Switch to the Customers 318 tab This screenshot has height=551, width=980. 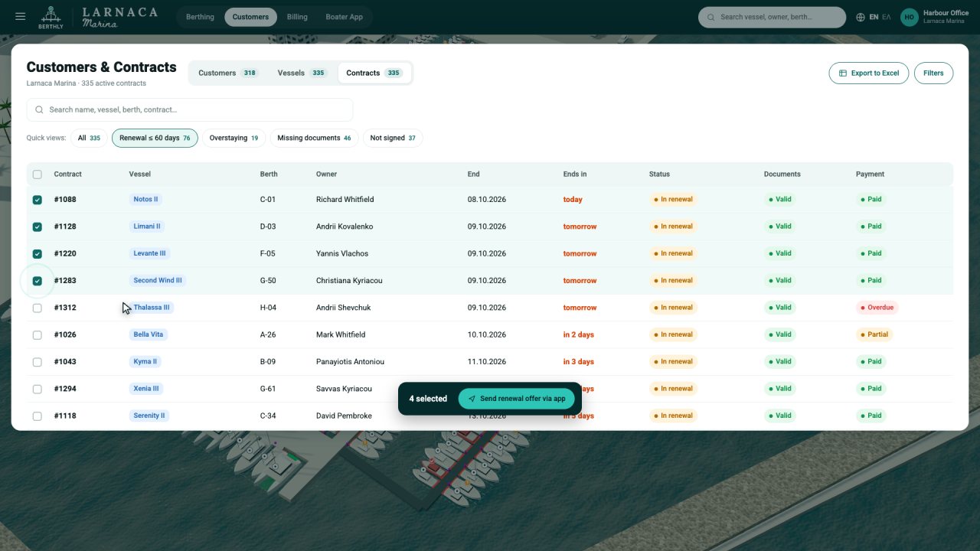pyautogui.click(x=227, y=73)
